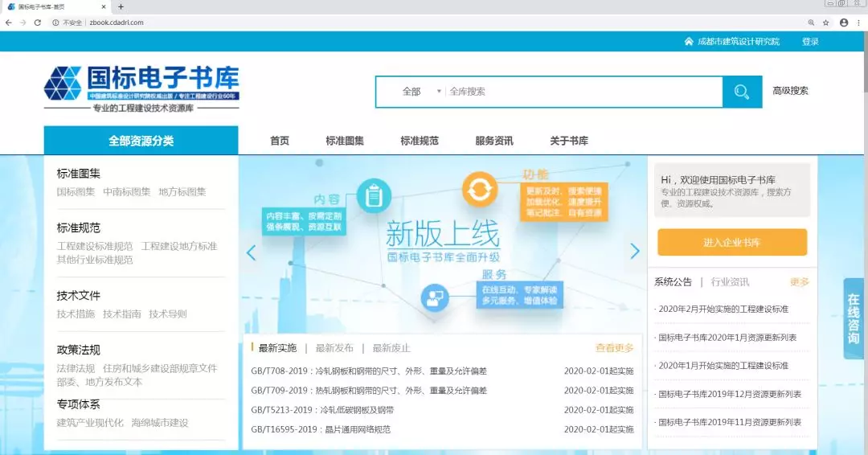Open the 标准图集 navigation menu item
Image resolution: width=868 pixels, height=455 pixels.
pos(345,141)
